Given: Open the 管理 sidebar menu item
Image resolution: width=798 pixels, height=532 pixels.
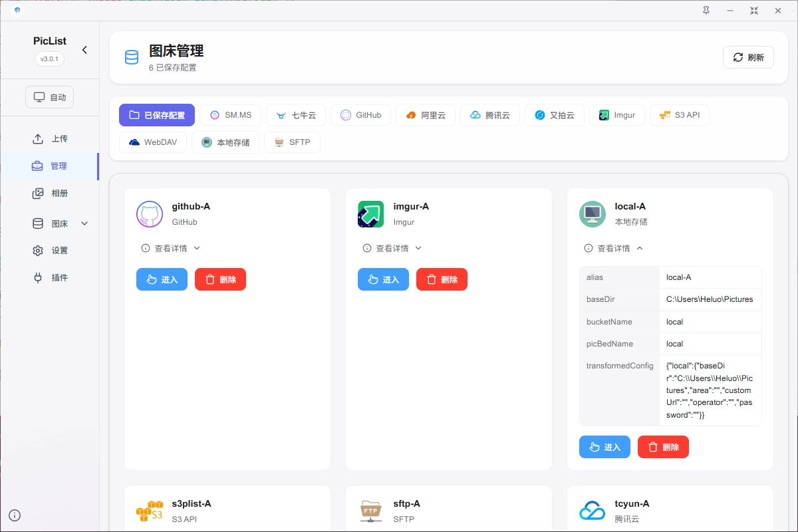Looking at the screenshot, I should (x=50, y=166).
